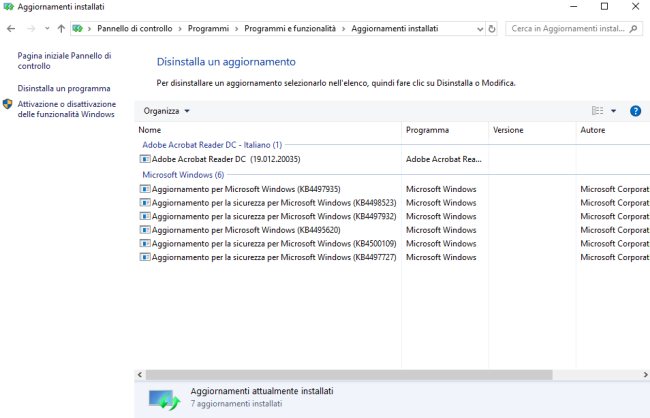Click the horizontal scrollbar thumb

(x=349, y=375)
